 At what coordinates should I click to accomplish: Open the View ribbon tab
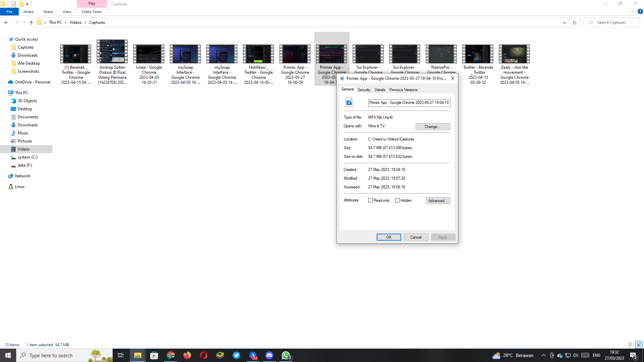pyautogui.click(x=67, y=12)
